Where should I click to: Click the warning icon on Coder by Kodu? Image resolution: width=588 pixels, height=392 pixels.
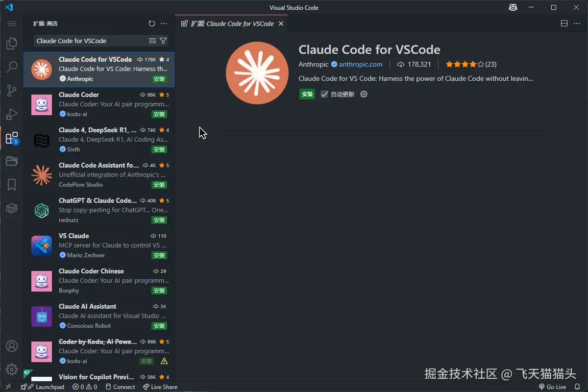pyautogui.click(x=164, y=361)
